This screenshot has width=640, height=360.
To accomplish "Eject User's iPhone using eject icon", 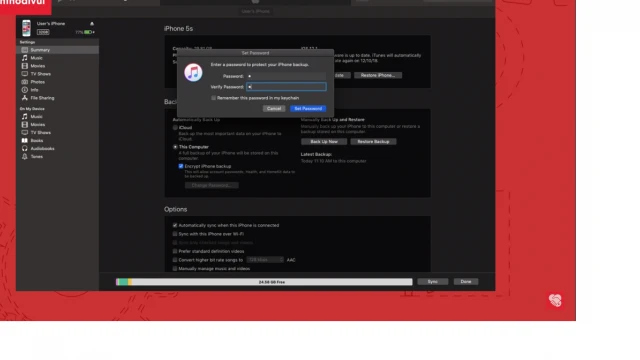I will (92, 24).
